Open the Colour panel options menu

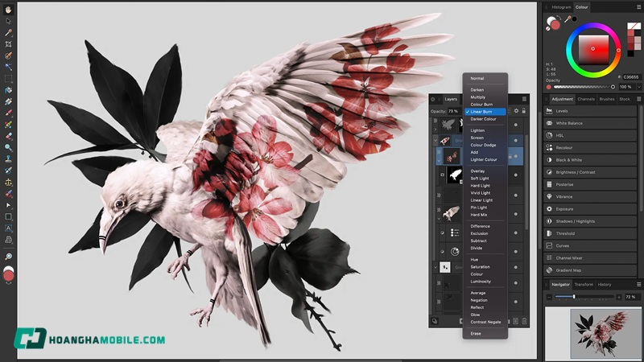(638, 7)
